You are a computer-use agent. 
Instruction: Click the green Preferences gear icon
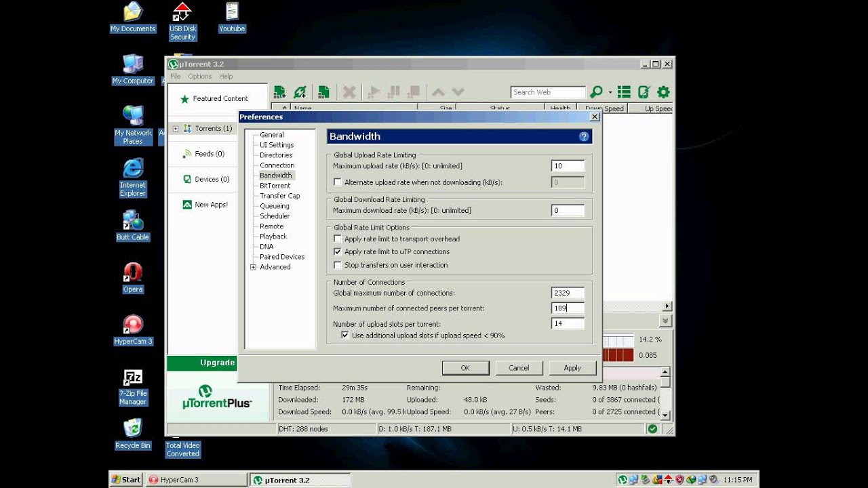(663, 92)
